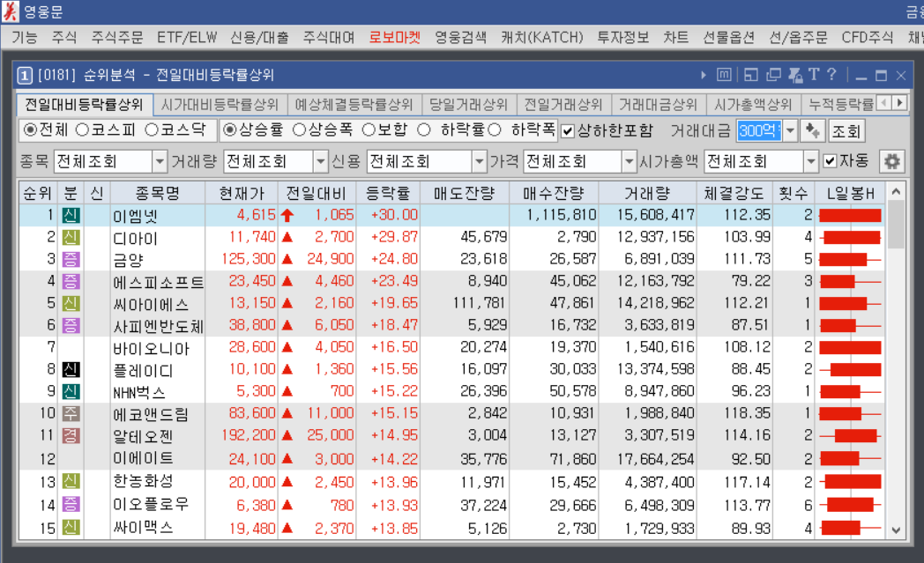Switch to the 당일거래상위 tab
924x563 pixels.
[468, 105]
